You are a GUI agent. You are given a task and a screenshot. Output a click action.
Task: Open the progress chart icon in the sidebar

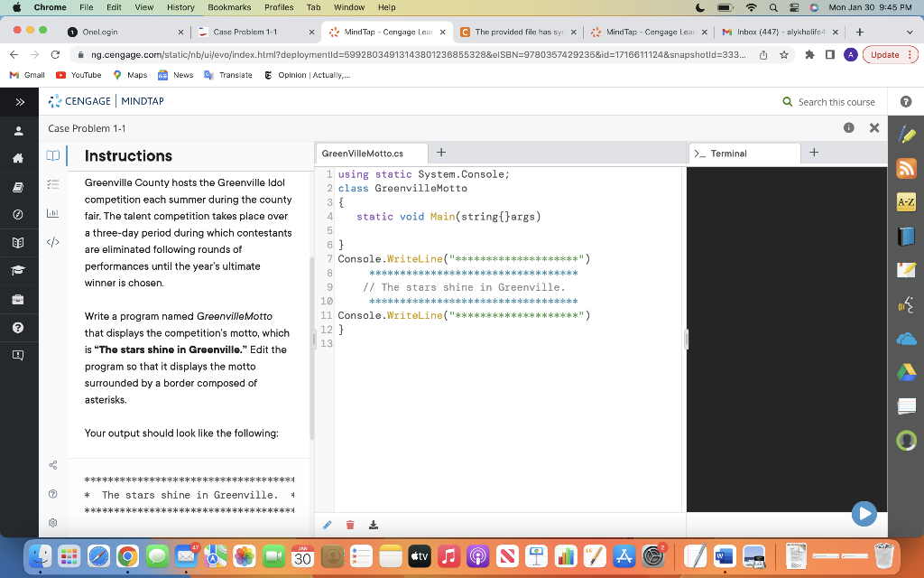click(52, 213)
